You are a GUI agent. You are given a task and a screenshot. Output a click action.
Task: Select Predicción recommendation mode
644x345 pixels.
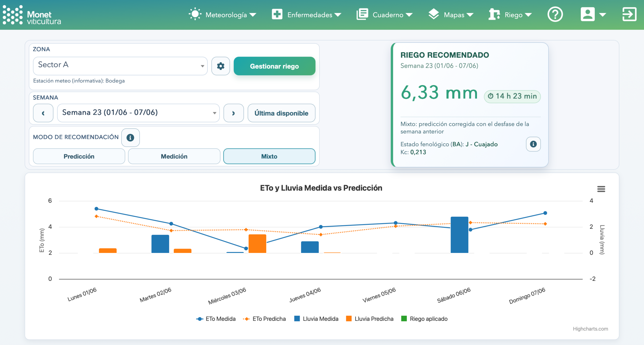[x=79, y=156]
